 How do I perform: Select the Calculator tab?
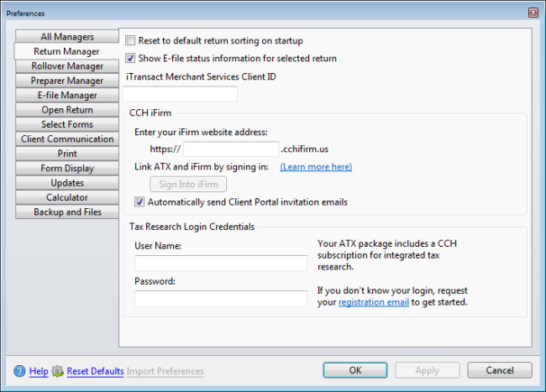click(x=67, y=197)
